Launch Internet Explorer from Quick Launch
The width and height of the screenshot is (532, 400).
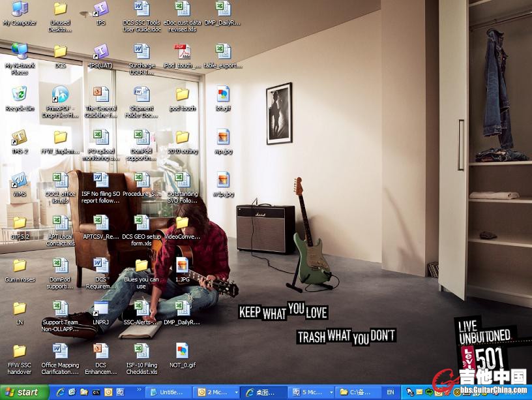pos(60,392)
